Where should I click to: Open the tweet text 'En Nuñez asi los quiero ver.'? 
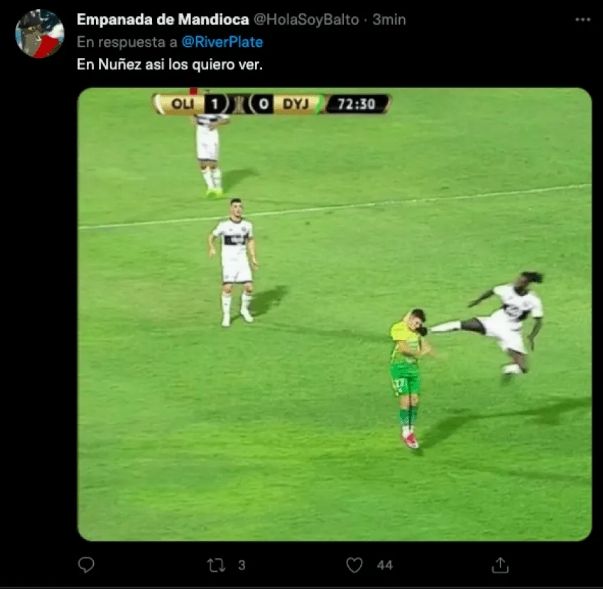click(x=170, y=64)
